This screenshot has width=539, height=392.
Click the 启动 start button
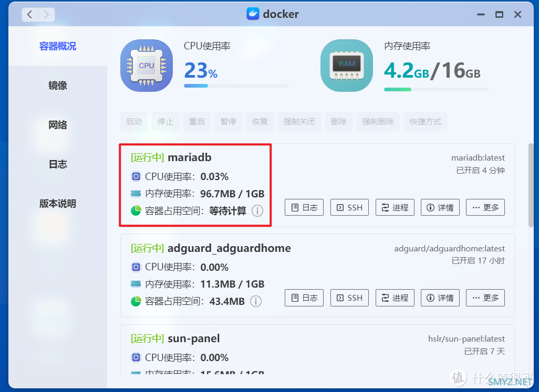point(134,122)
